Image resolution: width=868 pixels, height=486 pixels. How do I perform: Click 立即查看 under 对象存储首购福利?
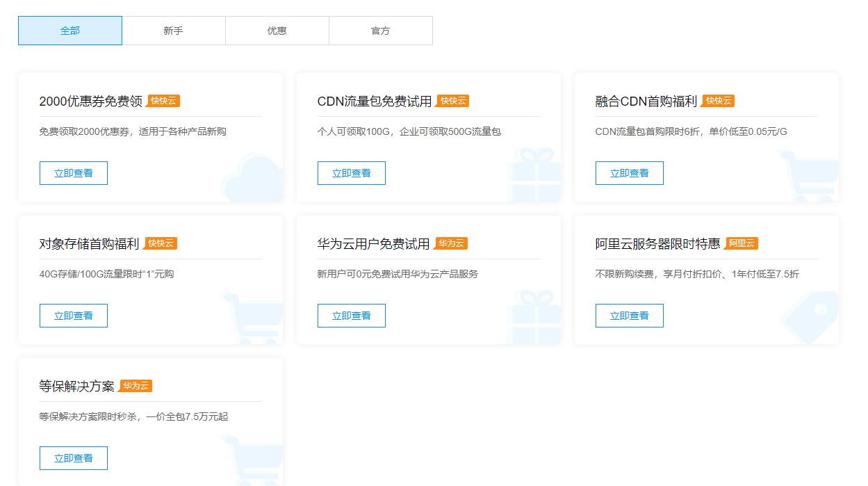pos(74,316)
